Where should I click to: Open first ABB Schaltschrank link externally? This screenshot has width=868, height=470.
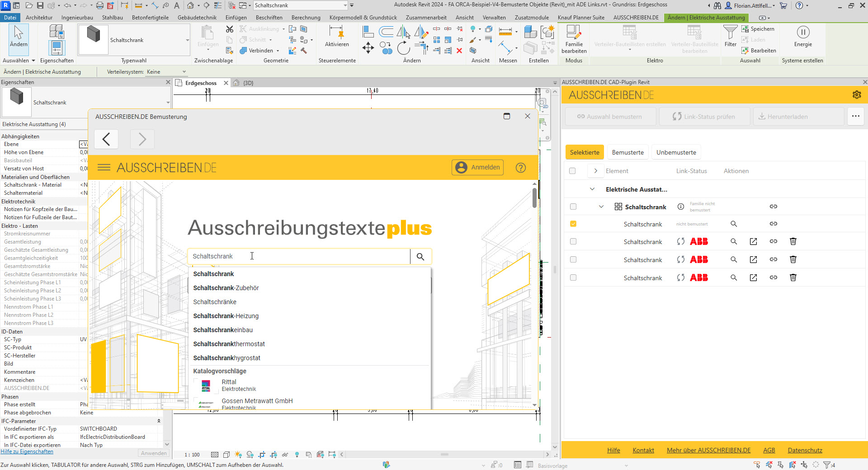coord(753,242)
